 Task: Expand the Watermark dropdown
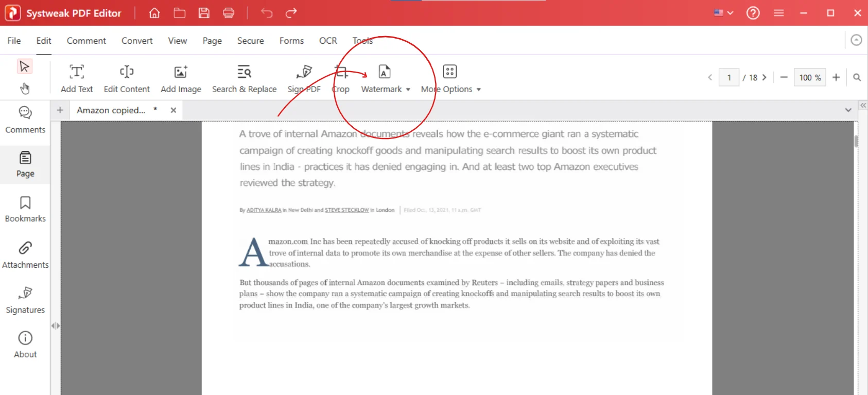click(x=408, y=90)
